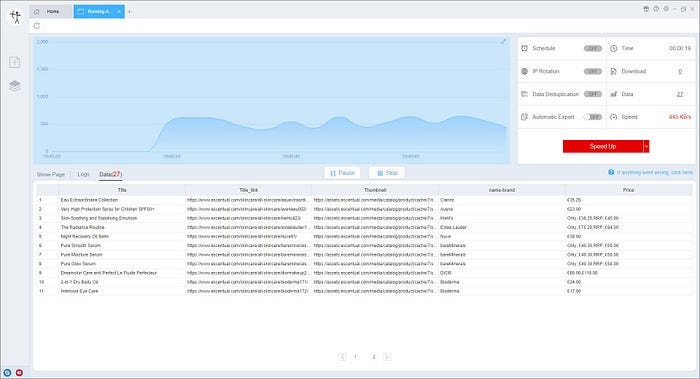This screenshot has height=379, width=700.
Task: Open a new tab with the plus sign
Action: 129,12
